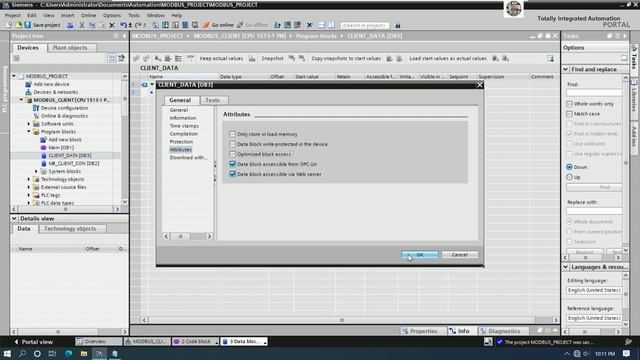Select the Up search direction
640x360 pixels.
(569, 177)
